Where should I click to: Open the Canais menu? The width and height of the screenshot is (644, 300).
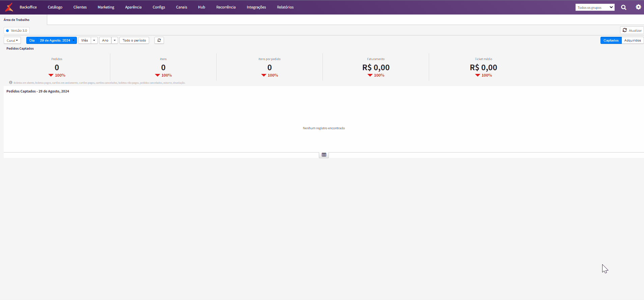tap(181, 7)
